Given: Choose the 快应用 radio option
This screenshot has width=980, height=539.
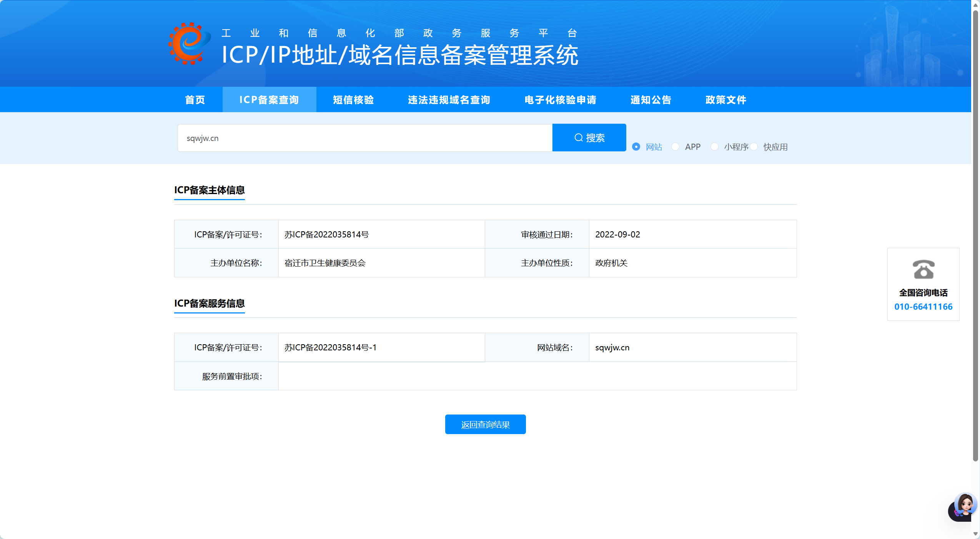Looking at the screenshot, I should [754, 147].
